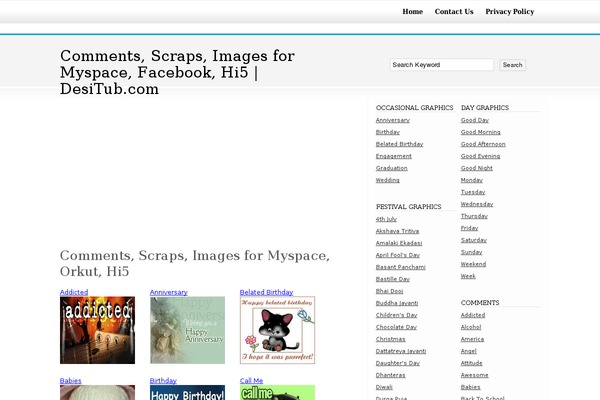The image size is (600, 400).
Task: Open the Anniversary category link above thumbnails
Action: pos(169,292)
